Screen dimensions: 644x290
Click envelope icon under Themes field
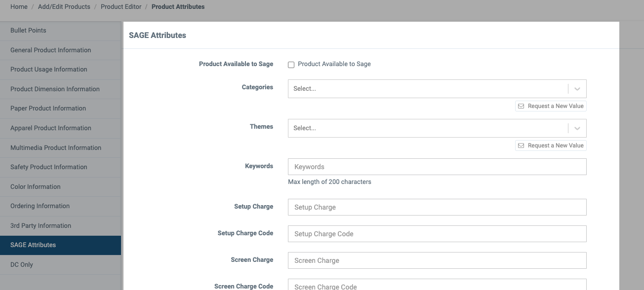(521, 145)
